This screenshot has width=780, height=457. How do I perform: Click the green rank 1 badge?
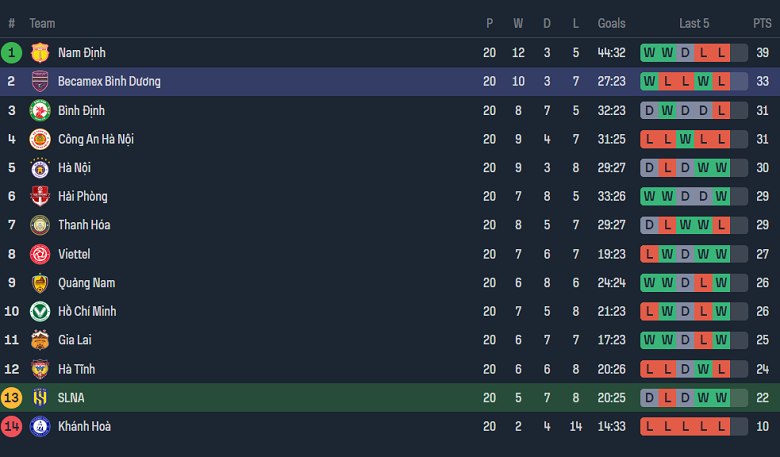(x=12, y=53)
